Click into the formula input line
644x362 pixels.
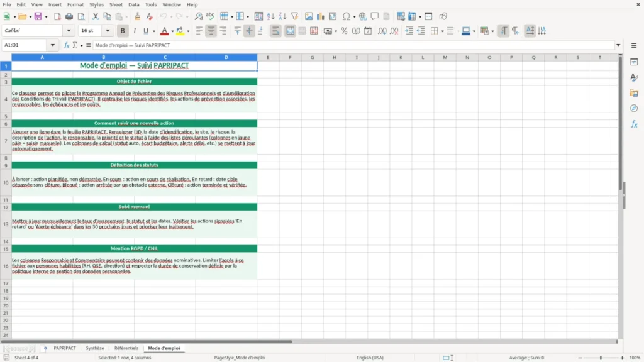(x=353, y=45)
